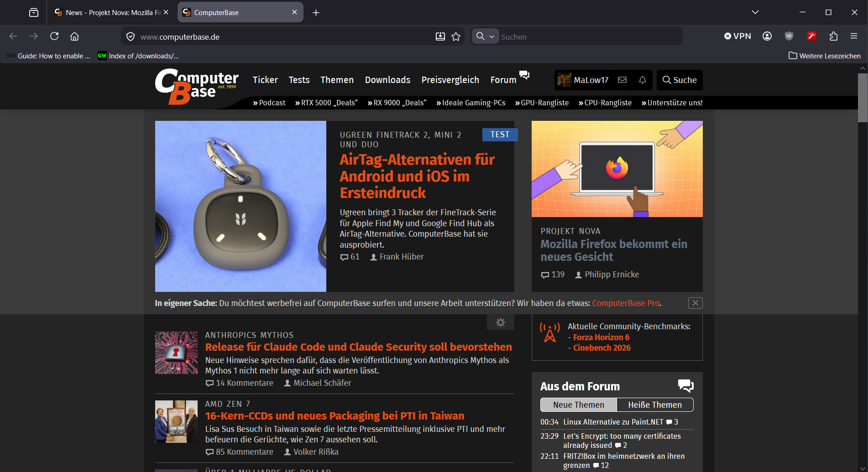This screenshot has height=472, width=868.
Task: Select the Heiße Themen forum toggle
Action: pyautogui.click(x=655, y=405)
